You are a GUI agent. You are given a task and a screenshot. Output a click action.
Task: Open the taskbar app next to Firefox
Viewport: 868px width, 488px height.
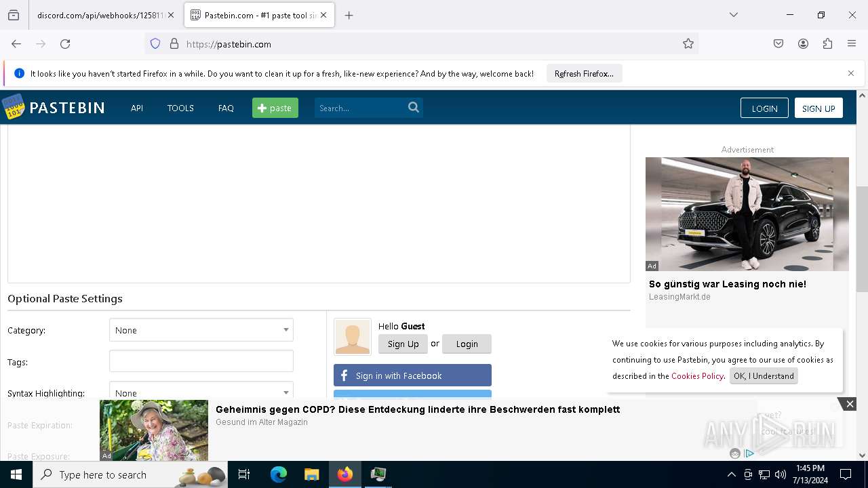[378, 474]
